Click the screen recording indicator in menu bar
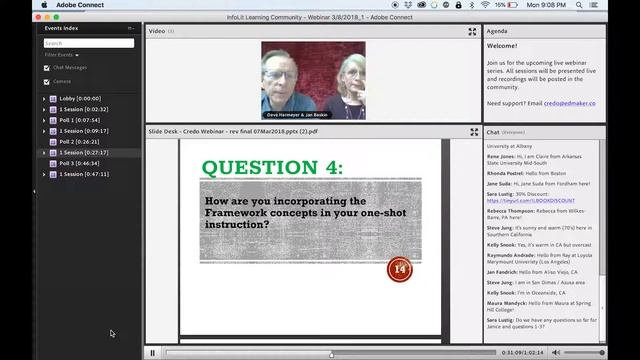This screenshot has height=360, width=640. click(395, 5)
